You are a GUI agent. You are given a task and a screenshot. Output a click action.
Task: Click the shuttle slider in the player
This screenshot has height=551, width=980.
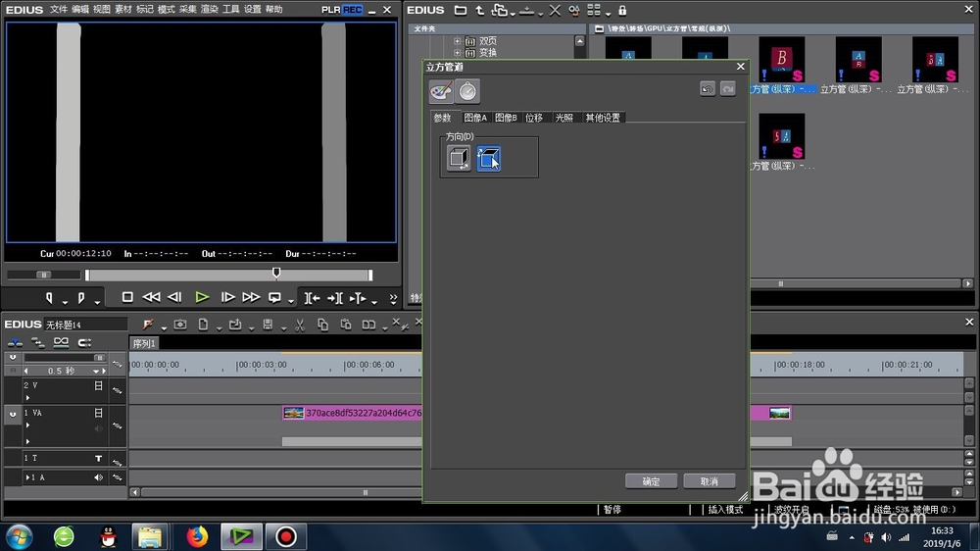pyautogui.click(x=44, y=275)
